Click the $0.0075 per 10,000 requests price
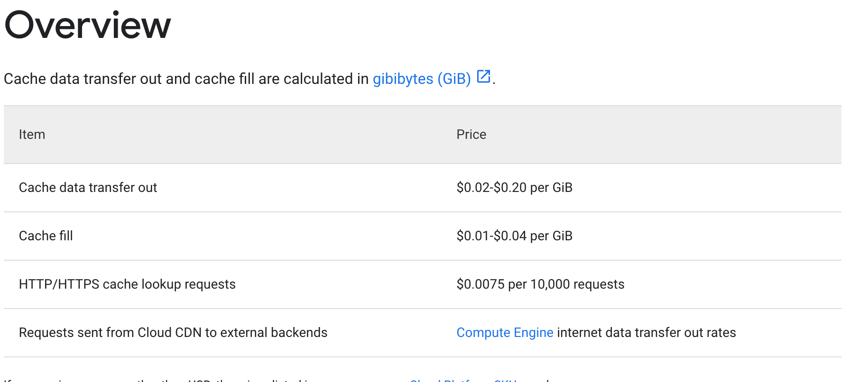 pyautogui.click(x=540, y=284)
